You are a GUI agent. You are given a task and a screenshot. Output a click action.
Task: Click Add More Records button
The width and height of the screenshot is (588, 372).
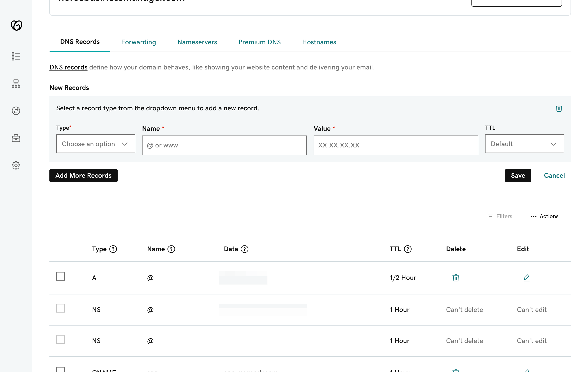tap(83, 176)
